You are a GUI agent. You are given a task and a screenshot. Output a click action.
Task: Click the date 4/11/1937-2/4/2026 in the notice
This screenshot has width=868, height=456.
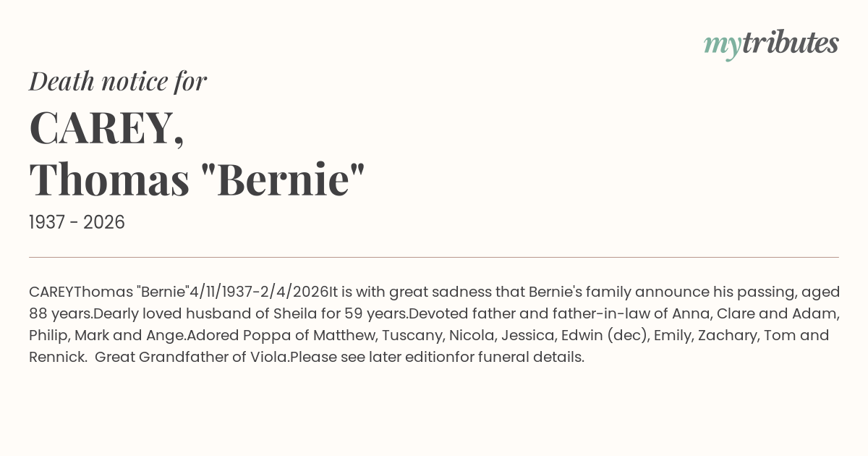tap(258, 292)
